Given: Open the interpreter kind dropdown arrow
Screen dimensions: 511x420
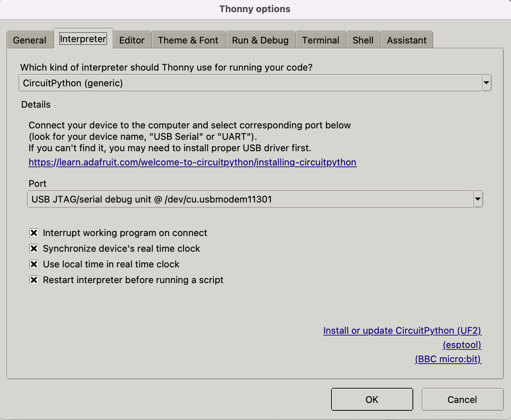Looking at the screenshot, I should pyautogui.click(x=486, y=83).
